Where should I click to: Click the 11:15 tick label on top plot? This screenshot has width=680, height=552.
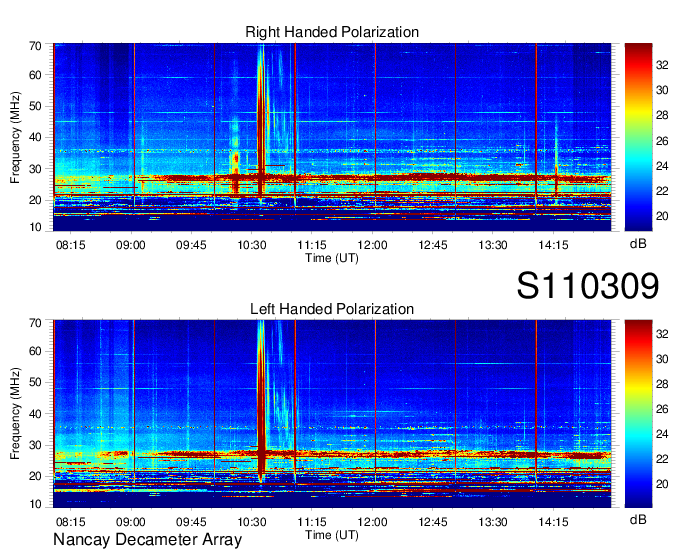(312, 245)
